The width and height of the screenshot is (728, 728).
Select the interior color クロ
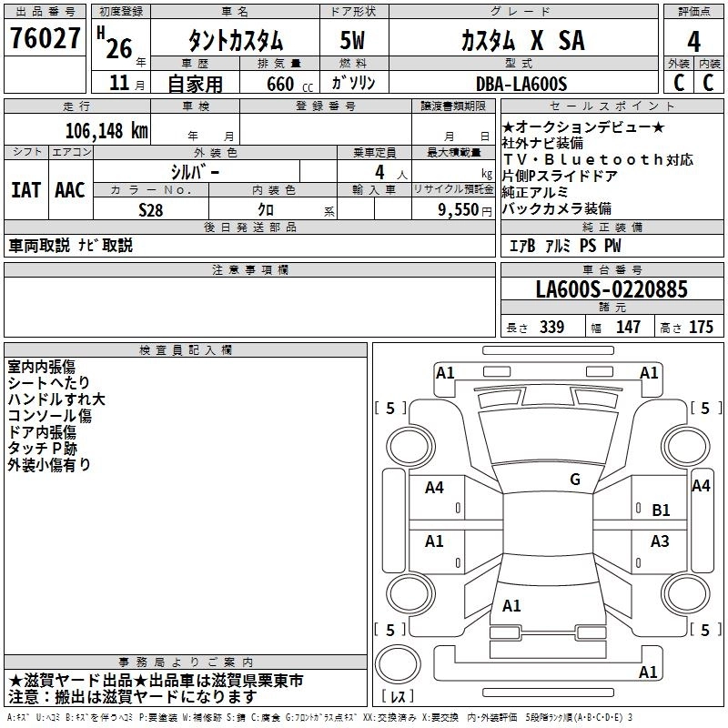pyautogui.click(x=266, y=210)
